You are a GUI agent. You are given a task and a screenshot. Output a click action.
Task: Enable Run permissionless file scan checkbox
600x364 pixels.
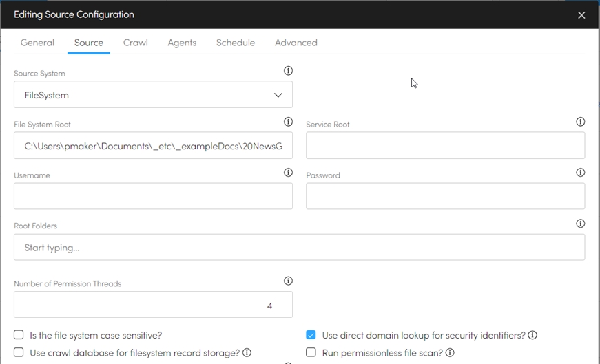click(311, 352)
